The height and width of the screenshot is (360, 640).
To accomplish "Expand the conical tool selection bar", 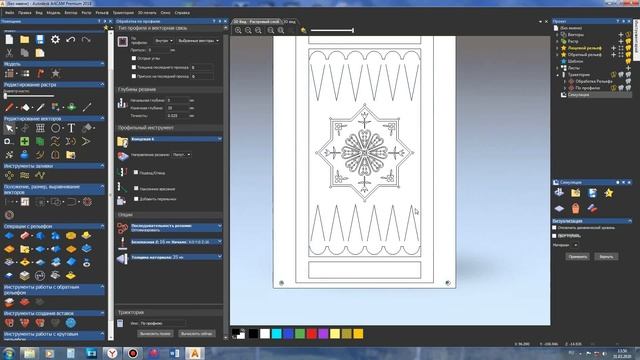I will pyautogui.click(x=176, y=139).
